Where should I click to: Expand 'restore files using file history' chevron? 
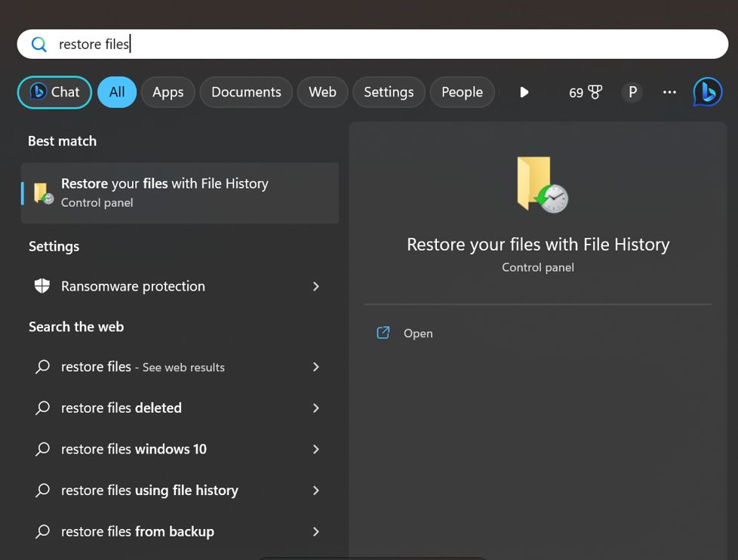point(316,491)
